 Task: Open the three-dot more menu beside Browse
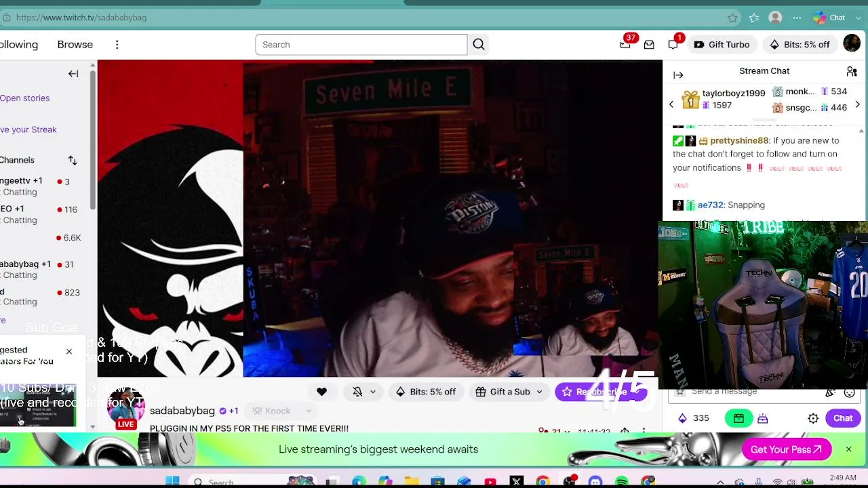[117, 45]
